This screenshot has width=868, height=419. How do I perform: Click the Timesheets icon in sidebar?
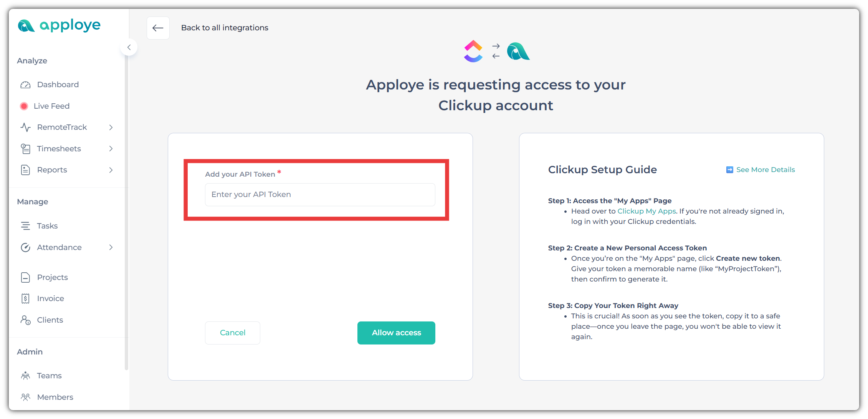25,149
